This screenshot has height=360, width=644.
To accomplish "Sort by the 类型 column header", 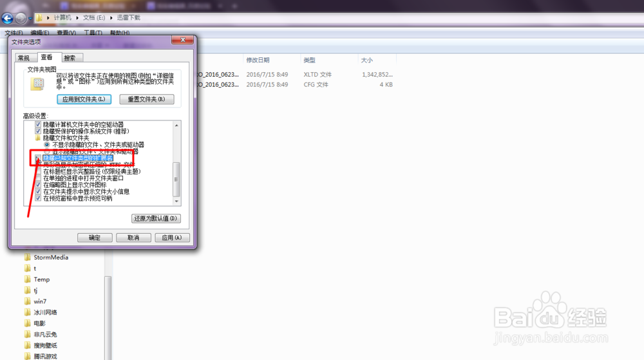I will click(x=309, y=61).
